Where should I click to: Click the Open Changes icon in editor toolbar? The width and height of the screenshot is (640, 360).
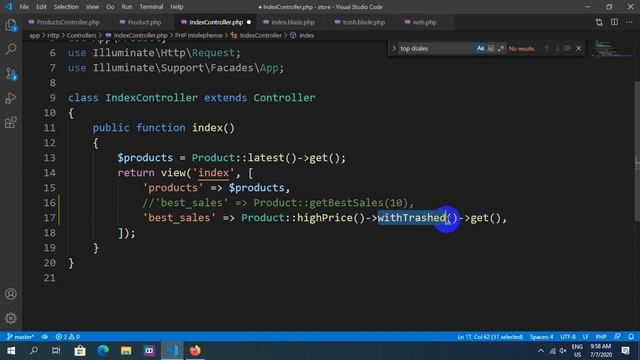(x=599, y=22)
